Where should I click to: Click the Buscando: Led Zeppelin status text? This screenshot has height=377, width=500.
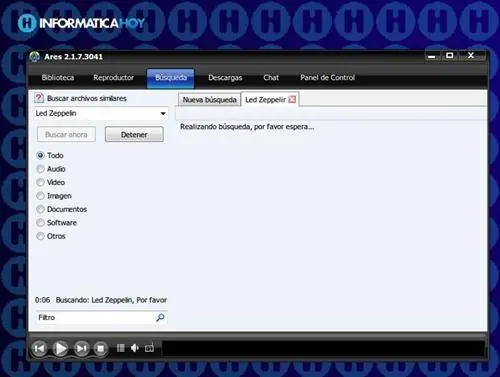click(111, 300)
